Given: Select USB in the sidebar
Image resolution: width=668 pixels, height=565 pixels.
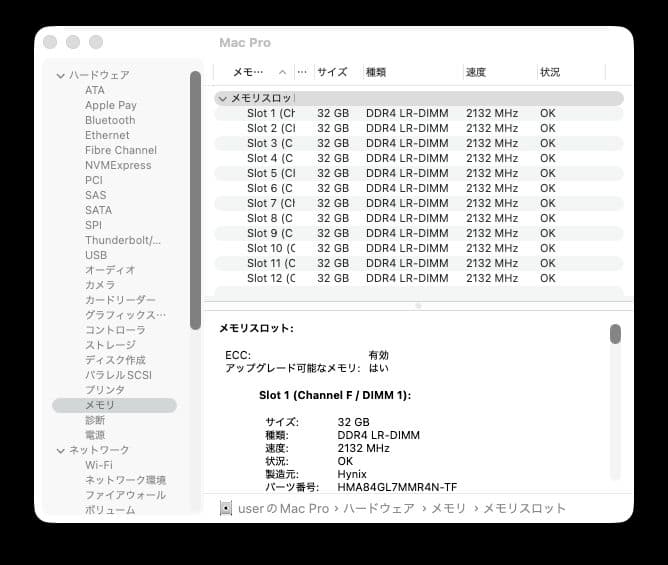Looking at the screenshot, I should (x=96, y=255).
